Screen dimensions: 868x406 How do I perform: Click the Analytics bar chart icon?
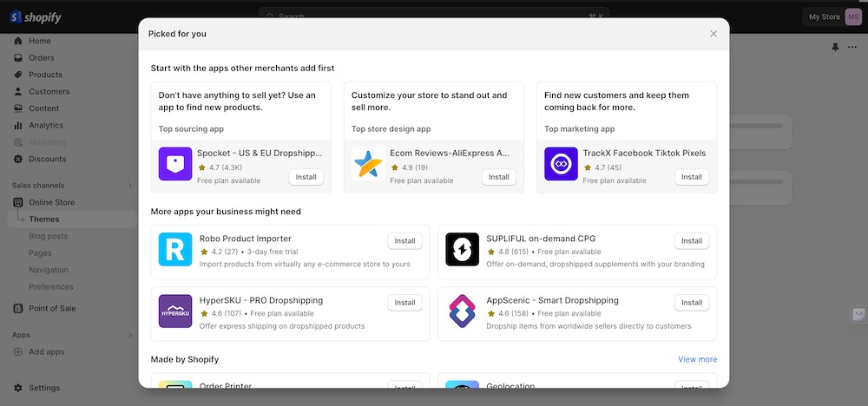tap(18, 125)
